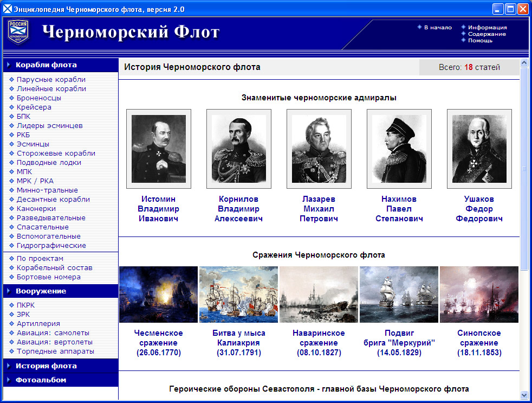Open the Эсминцы category
This screenshot has height=403, width=532.
coord(33,144)
